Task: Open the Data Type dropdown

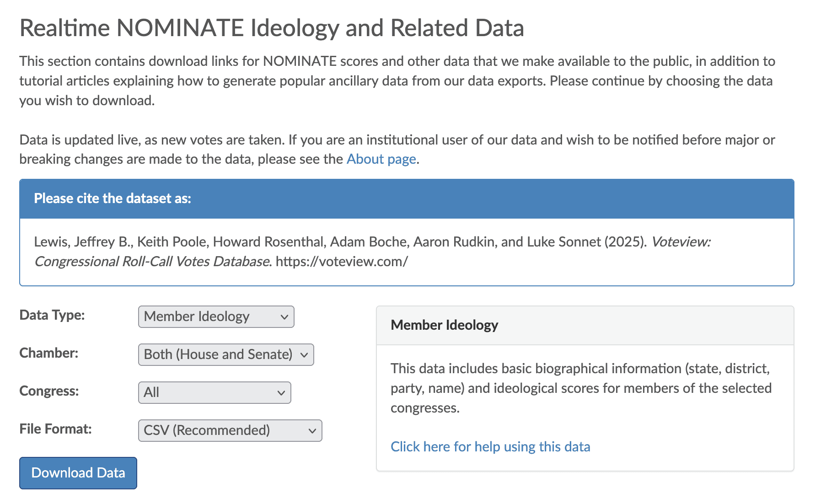Action: (216, 316)
